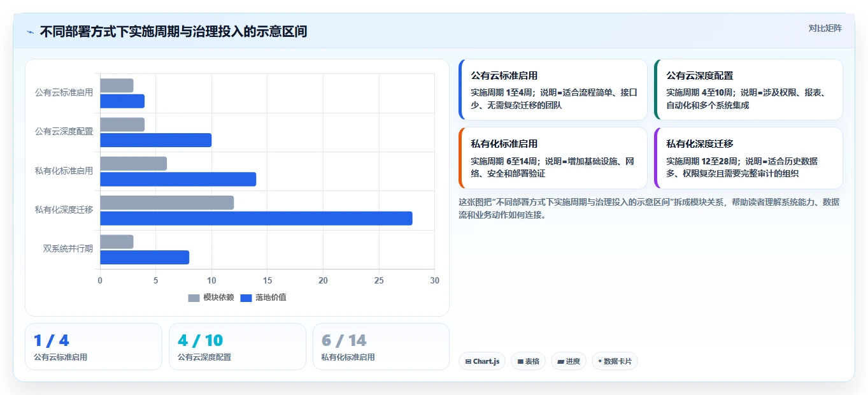
Task: Open the 私有化深度迁移 info card
Action: click(748, 158)
